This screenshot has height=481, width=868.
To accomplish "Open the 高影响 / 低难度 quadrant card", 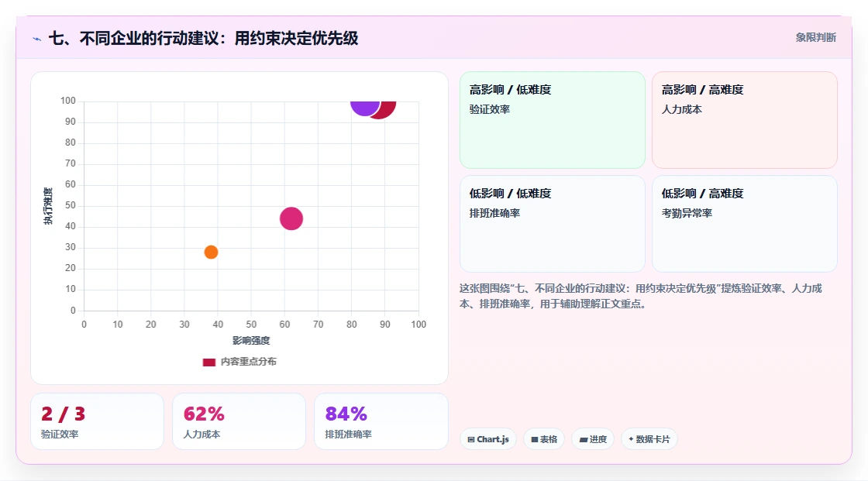I will pyautogui.click(x=553, y=119).
